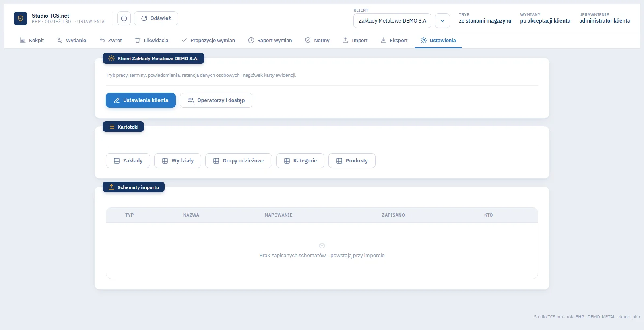
Task: Open the Produkty table
Action: (352, 161)
